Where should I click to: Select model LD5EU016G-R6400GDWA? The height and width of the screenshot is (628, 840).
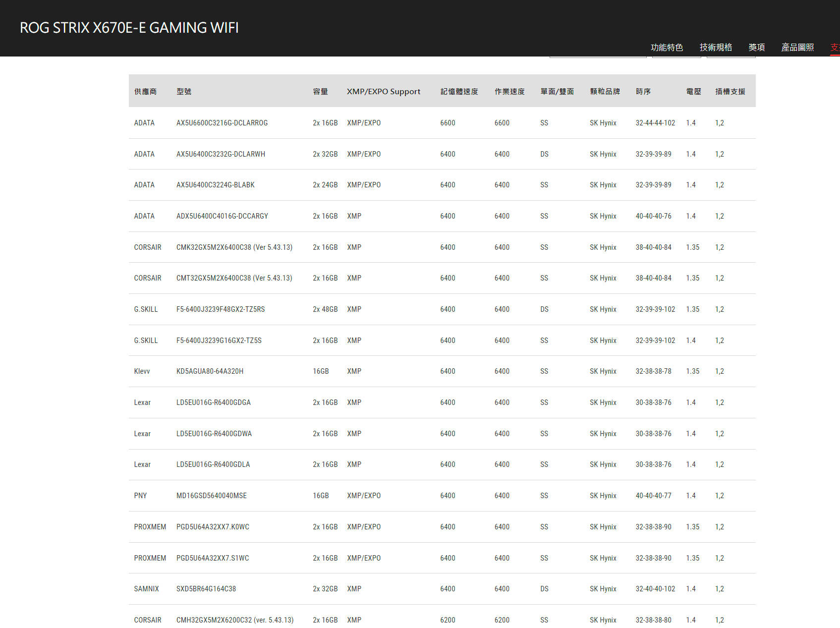pos(214,434)
